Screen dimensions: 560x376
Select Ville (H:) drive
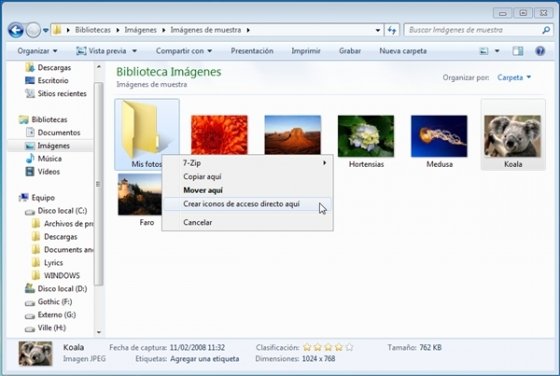[45, 328]
